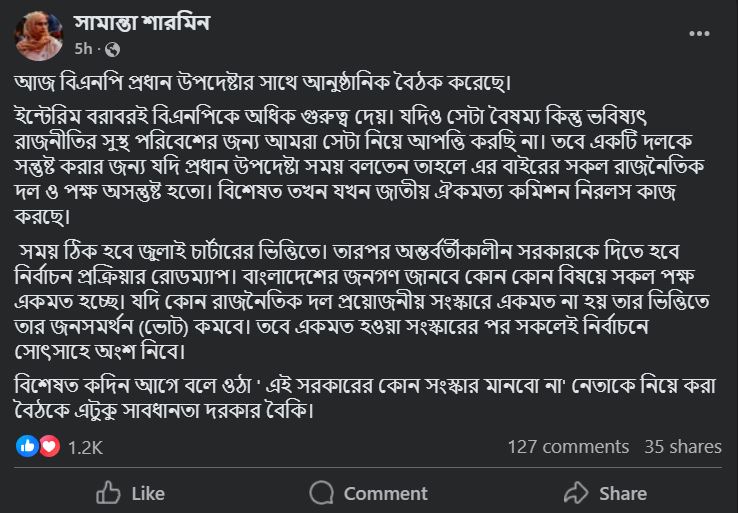This screenshot has width=738, height=513.
Task: Open সামান্তা শারমিন profile name link
Action: 142,23
